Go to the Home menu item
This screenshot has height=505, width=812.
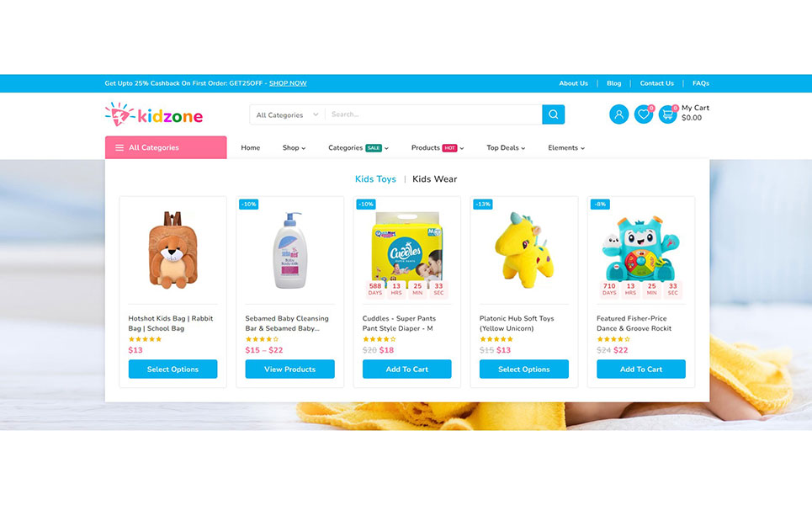coord(251,147)
